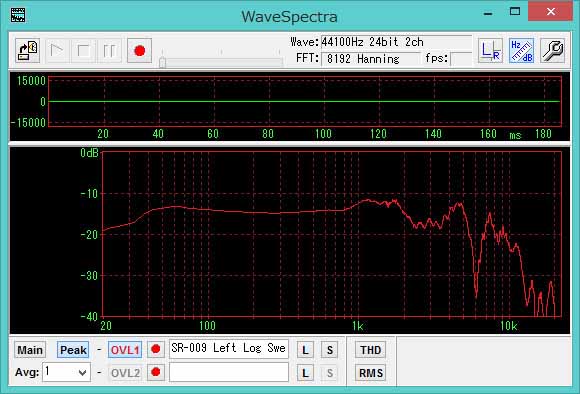Select the Main spectrum display
The image size is (580, 394).
(30, 350)
